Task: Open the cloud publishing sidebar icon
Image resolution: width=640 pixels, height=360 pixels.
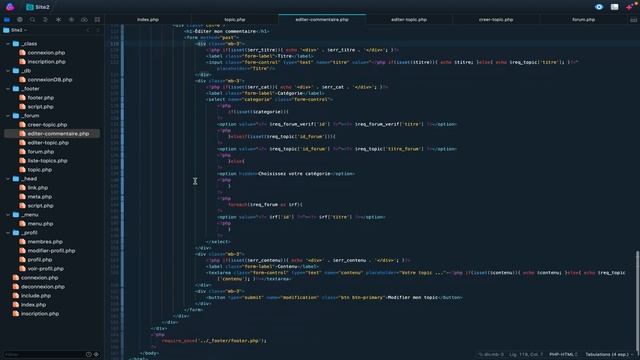Action: coord(84,20)
